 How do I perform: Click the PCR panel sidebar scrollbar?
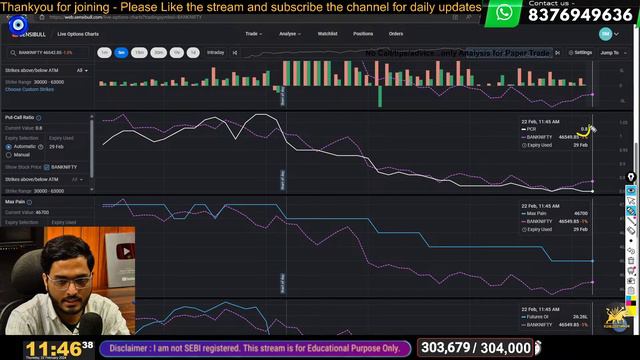click(x=91, y=149)
